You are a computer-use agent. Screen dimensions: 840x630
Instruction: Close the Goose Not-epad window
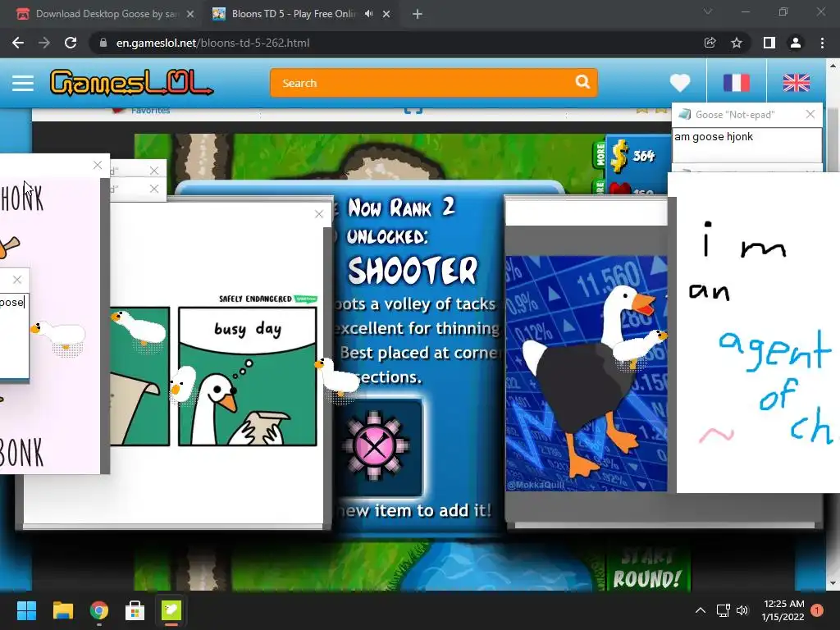point(810,114)
